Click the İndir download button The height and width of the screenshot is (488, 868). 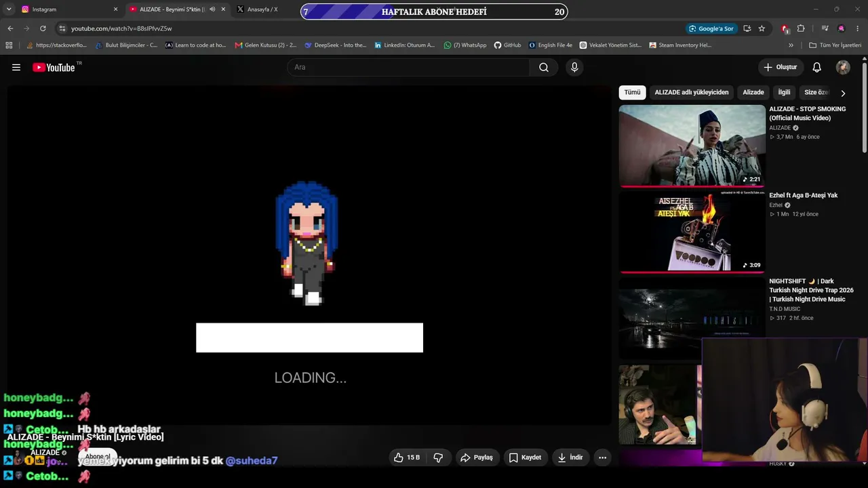570,457
